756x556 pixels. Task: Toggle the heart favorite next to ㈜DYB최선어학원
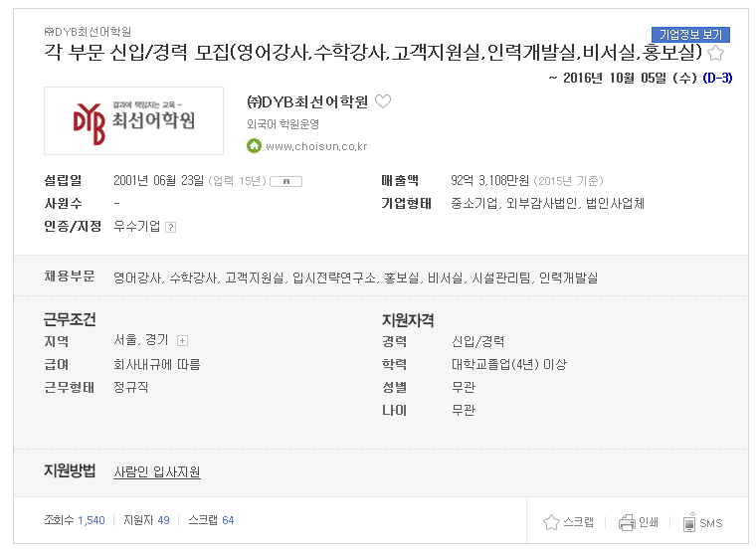click(x=383, y=101)
